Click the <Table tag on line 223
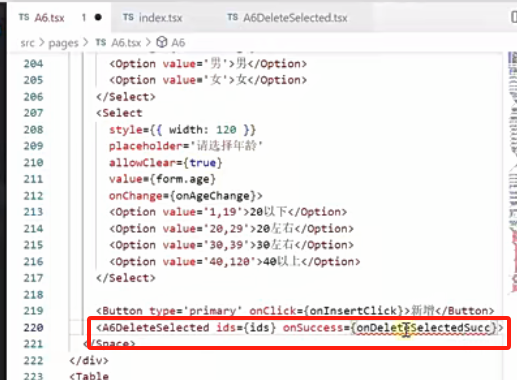Screen dimensions: 517x380 click(89, 376)
